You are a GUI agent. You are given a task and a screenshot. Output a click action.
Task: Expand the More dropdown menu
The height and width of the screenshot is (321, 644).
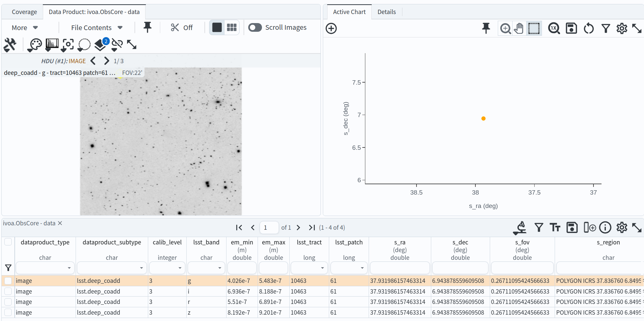point(24,28)
